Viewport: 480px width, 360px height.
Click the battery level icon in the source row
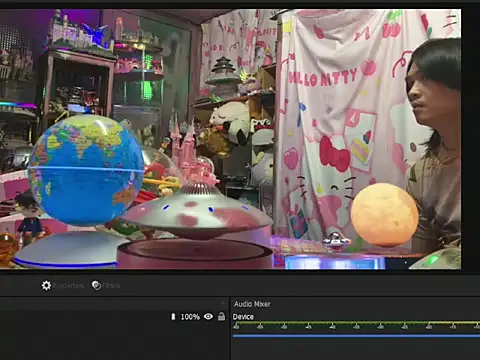(x=173, y=316)
